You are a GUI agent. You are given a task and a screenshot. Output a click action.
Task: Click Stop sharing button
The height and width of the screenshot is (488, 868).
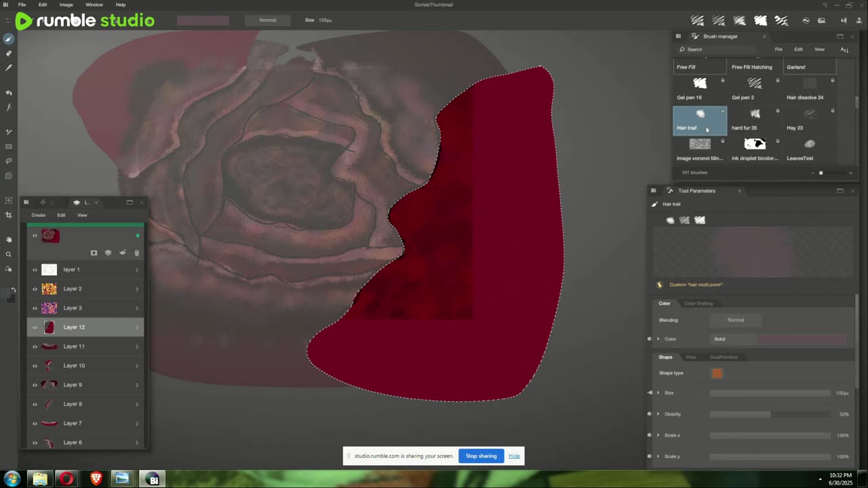pyautogui.click(x=481, y=455)
